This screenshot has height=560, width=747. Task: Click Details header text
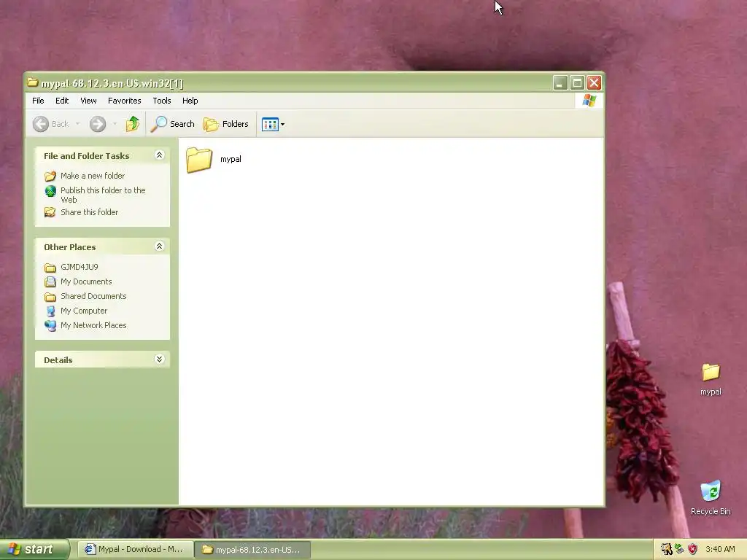click(58, 360)
